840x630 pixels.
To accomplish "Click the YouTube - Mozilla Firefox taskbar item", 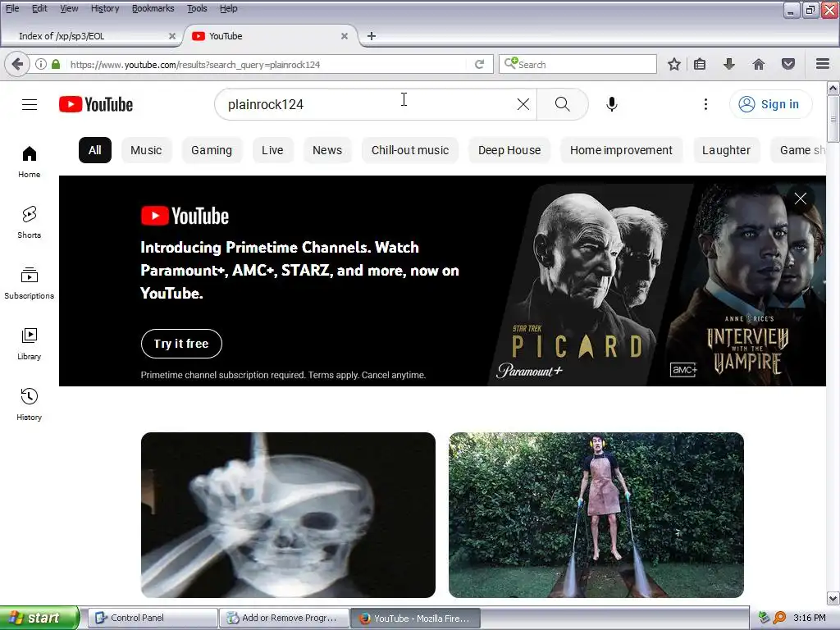I will tap(415, 619).
